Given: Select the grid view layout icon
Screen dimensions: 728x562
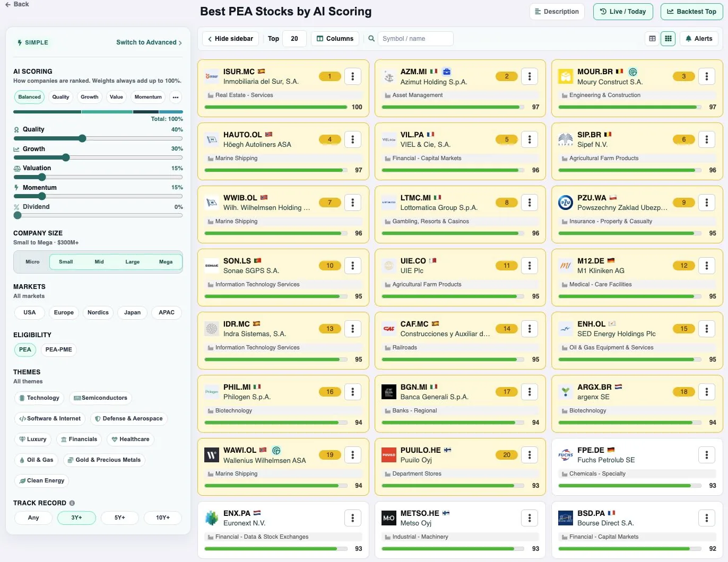Looking at the screenshot, I should [x=668, y=39].
